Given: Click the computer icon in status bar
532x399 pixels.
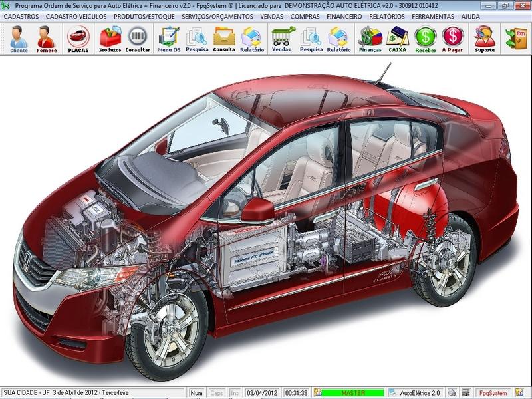Looking at the screenshot, I should [x=466, y=392].
